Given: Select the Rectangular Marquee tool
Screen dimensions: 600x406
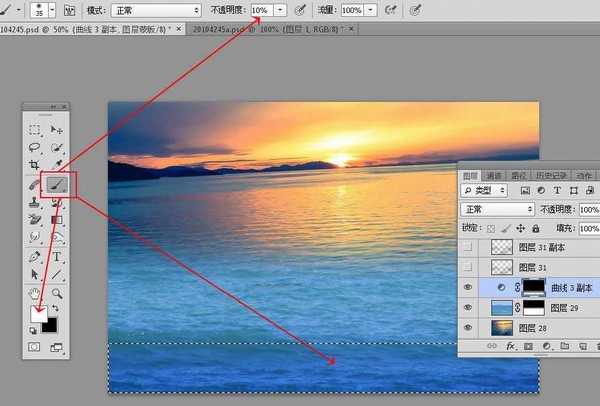Looking at the screenshot, I should click(35, 130).
